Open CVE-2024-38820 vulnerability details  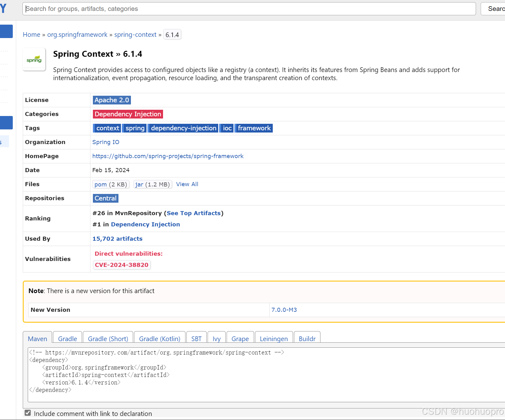click(122, 265)
